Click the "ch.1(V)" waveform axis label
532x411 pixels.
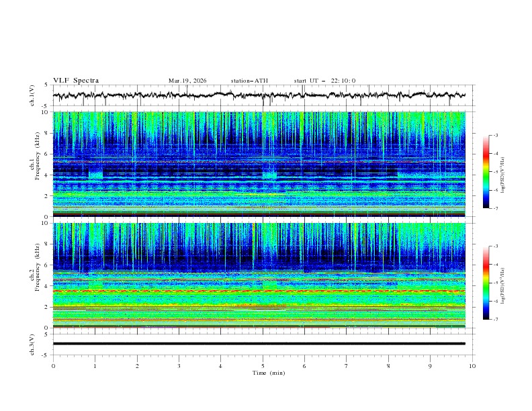pos(32,95)
